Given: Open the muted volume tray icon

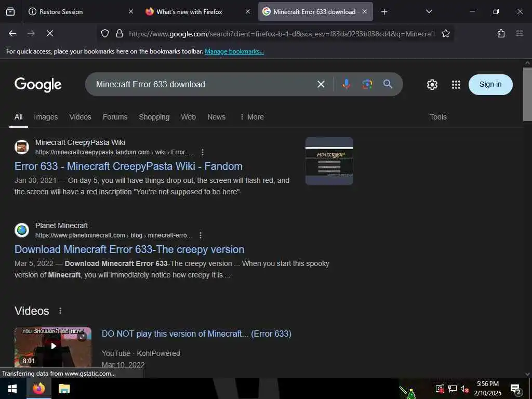Looking at the screenshot, I should pyautogui.click(x=464, y=389).
